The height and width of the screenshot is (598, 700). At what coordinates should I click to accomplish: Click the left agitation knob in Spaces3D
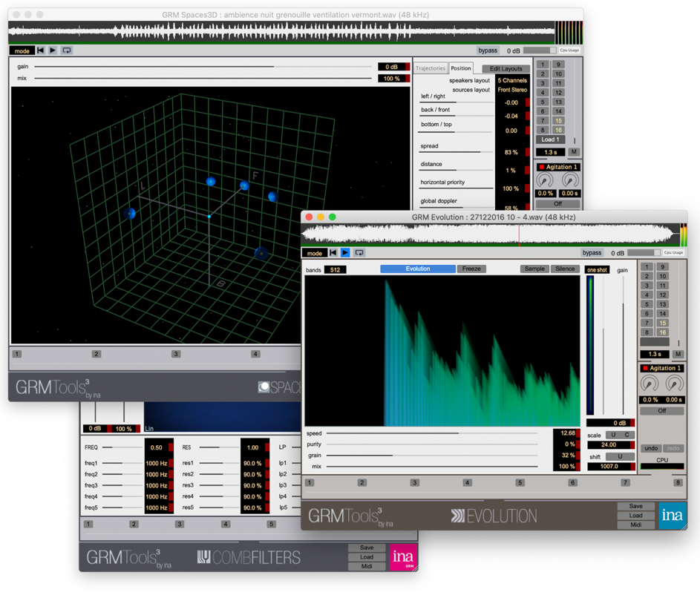[x=545, y=180]
